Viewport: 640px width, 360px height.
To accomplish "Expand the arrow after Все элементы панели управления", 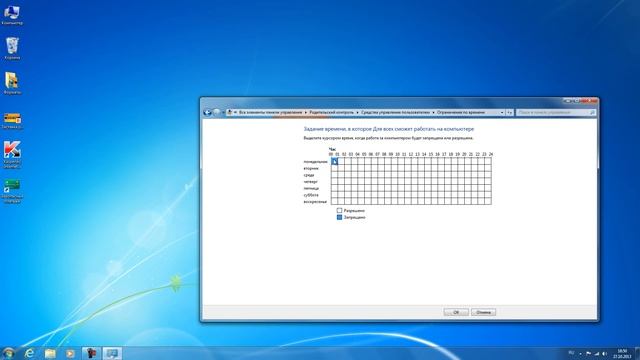I will [x=305, y=112].
